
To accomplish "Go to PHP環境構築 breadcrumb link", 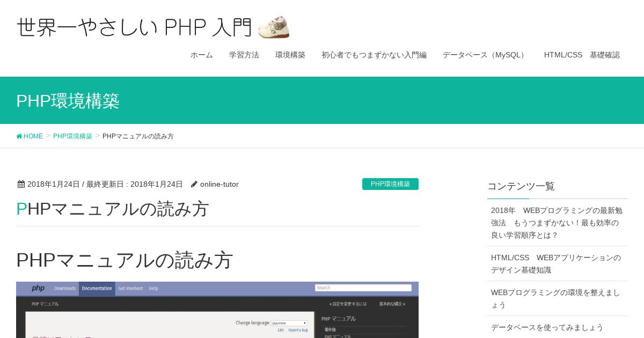I will point(72,136).
